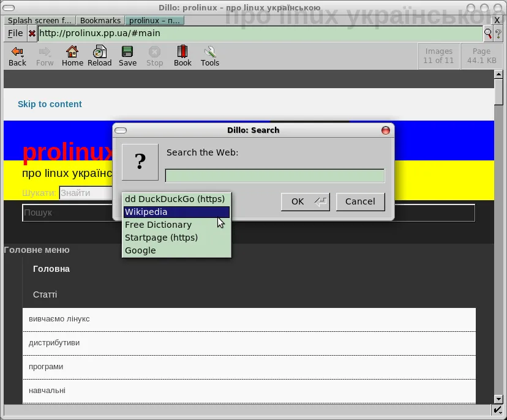
Task: Focus the Search the Web input field
Action: tap(275, 176)
